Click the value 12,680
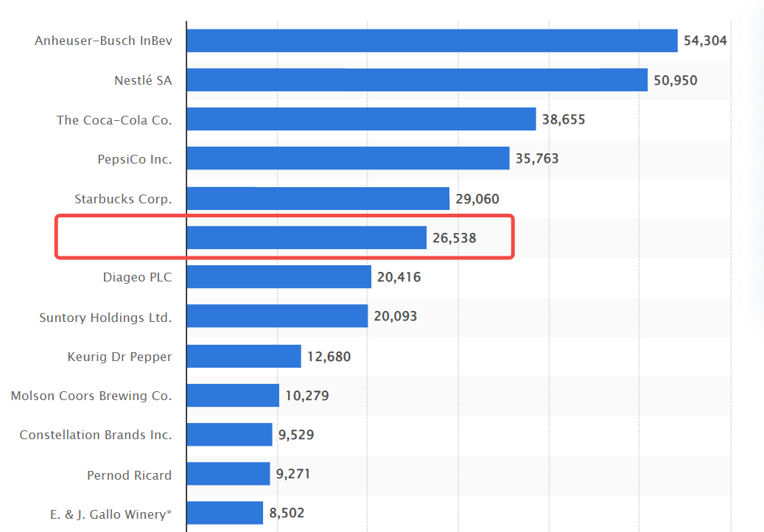764x532 pixels. (329, 357)
